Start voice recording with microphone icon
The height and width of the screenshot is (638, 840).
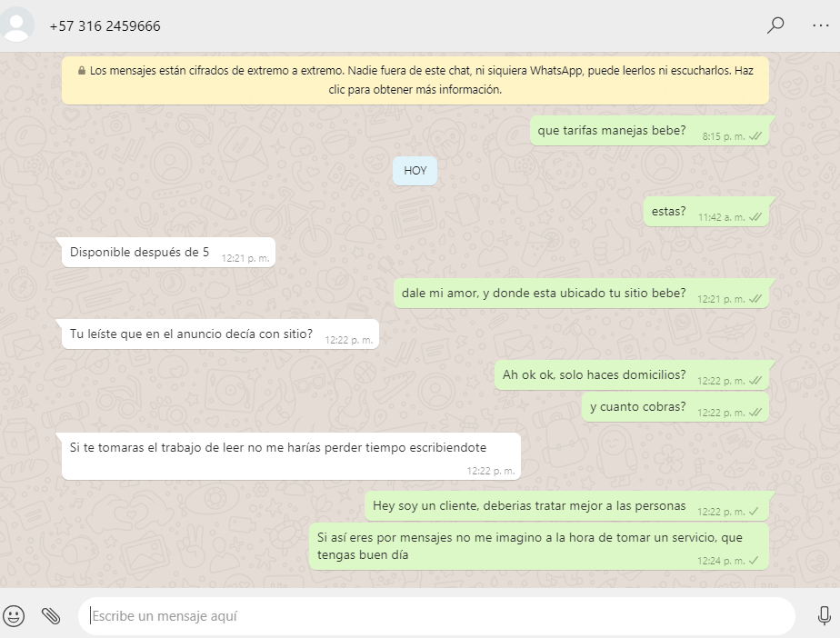[x=825, y=616]
